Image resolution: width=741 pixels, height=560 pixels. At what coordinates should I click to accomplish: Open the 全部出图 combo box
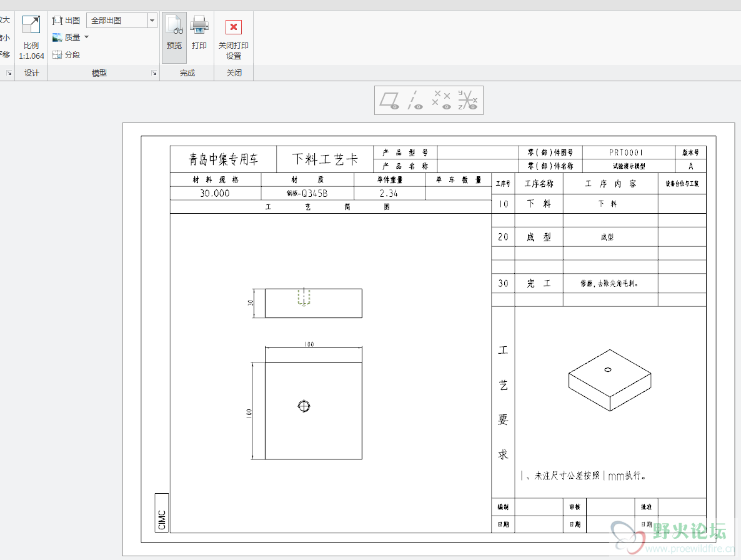pos(121,21)
